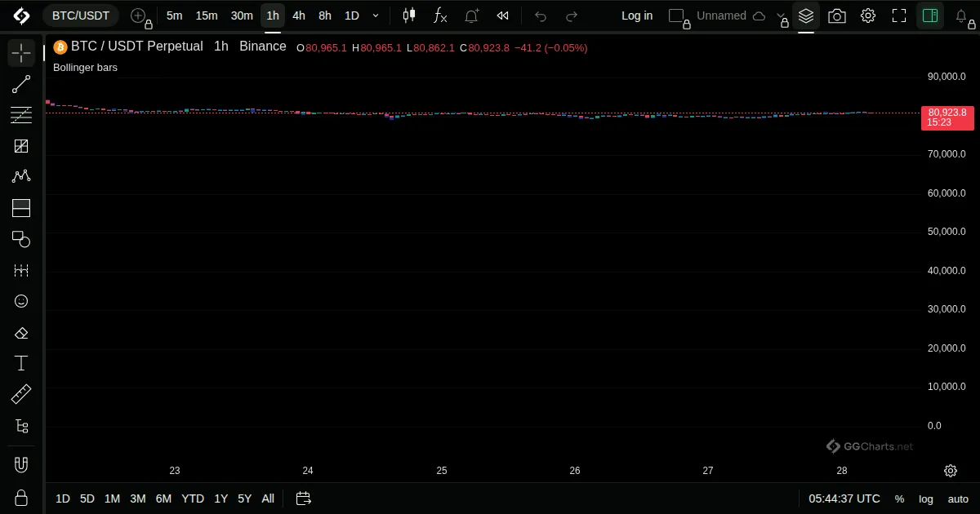Image resolution: width=980 pixels, height=514 pixels.
Task: Set date range to 3M
Action: tap(138, 498)
